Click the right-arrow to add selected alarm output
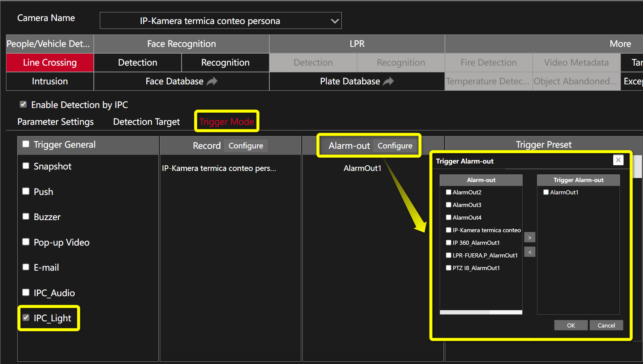 [x=529, y=237]
